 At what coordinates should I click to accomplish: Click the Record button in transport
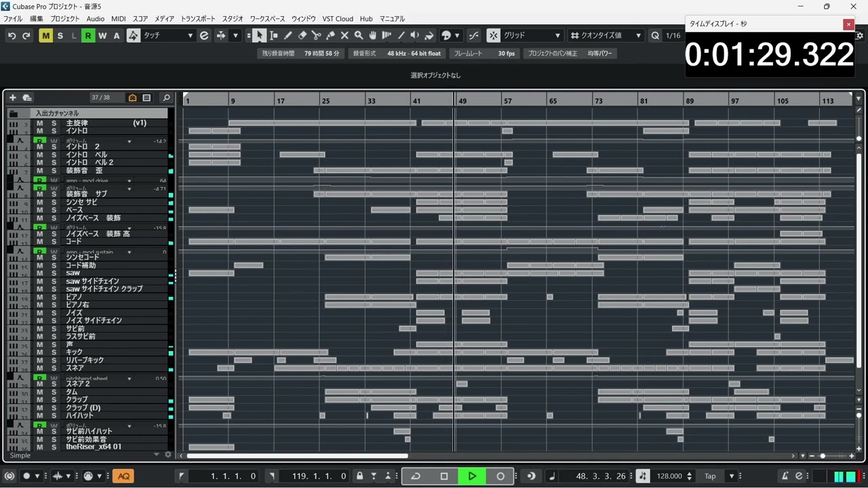pyautogui.click(x=500, y=476)
